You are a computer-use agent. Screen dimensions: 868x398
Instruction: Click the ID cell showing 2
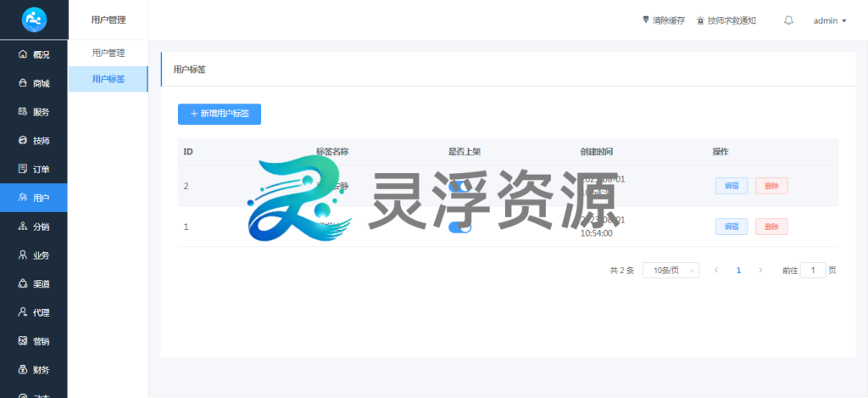click(186, 186)
